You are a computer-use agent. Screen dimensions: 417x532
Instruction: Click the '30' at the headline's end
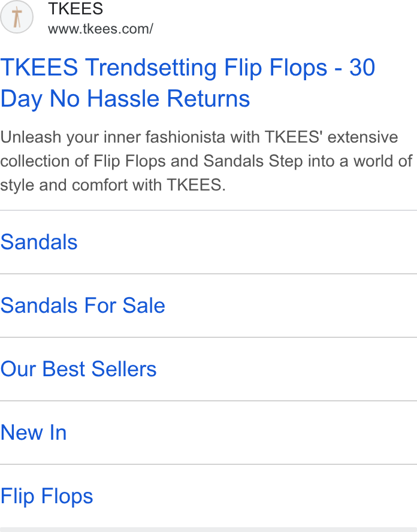click(x=362, y=68)
